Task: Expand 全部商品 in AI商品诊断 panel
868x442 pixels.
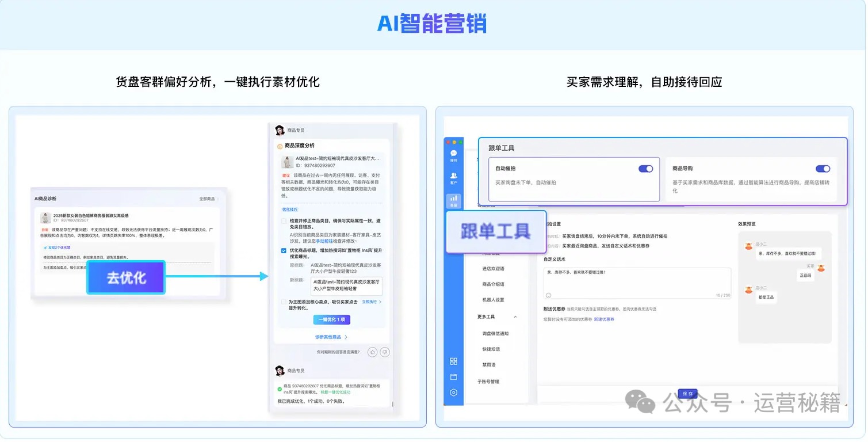Action: [209, 199]
